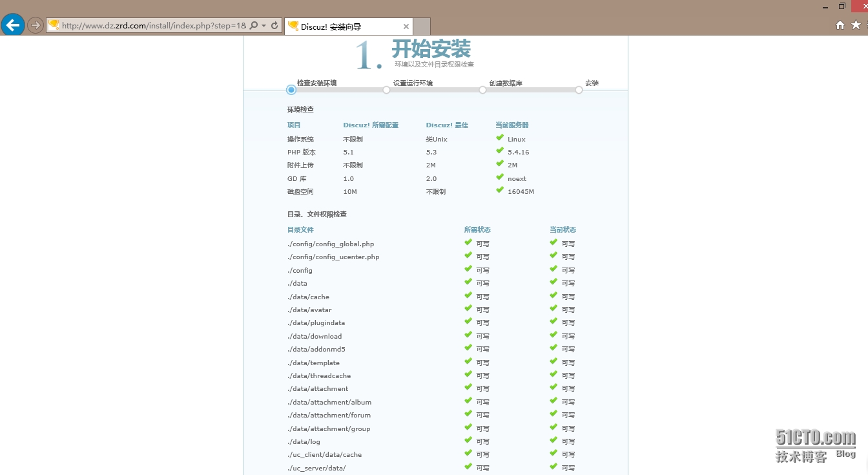Click the '检查安装环境' step circle marker
Screen dimensions: 868x475
[x=291, y=90]
